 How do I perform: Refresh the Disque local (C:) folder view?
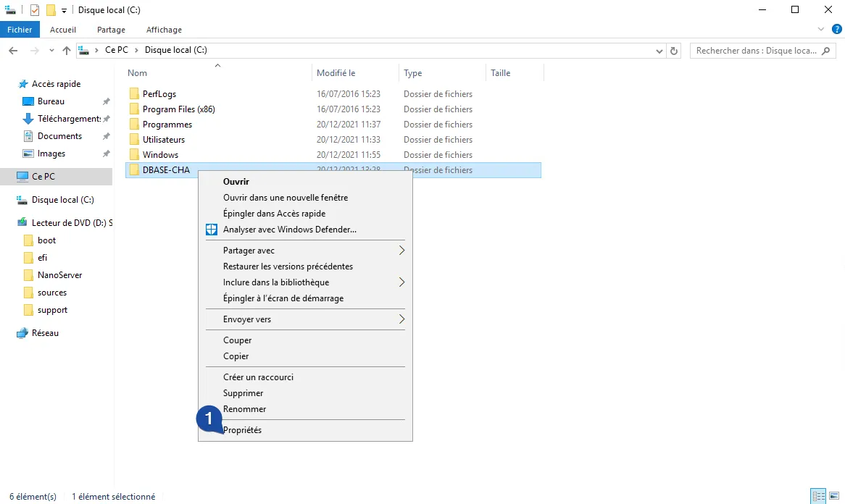[x=674, y=51]
